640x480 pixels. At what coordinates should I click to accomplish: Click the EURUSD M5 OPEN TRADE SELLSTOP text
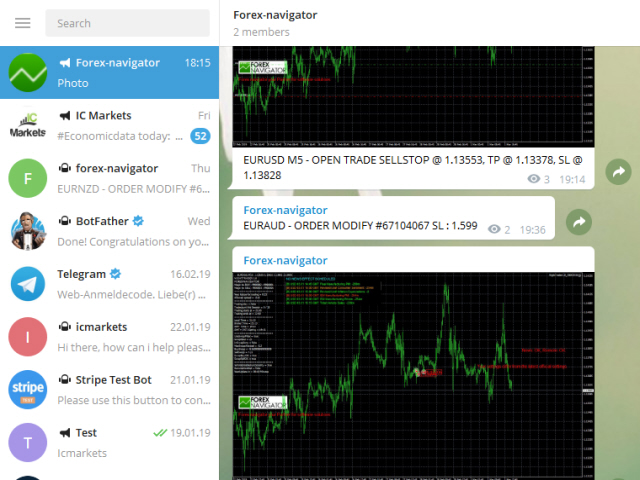[413, 168]
